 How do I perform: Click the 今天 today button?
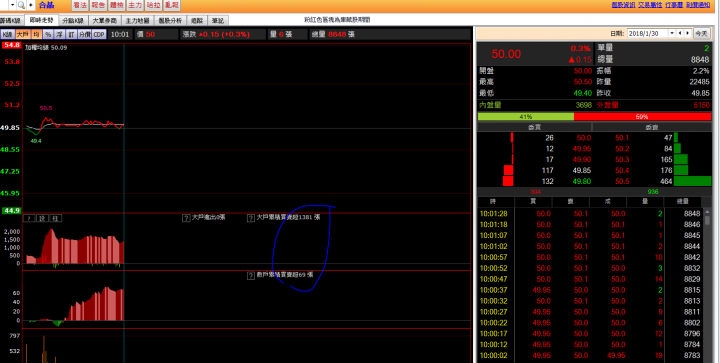(x=701, y=34)
